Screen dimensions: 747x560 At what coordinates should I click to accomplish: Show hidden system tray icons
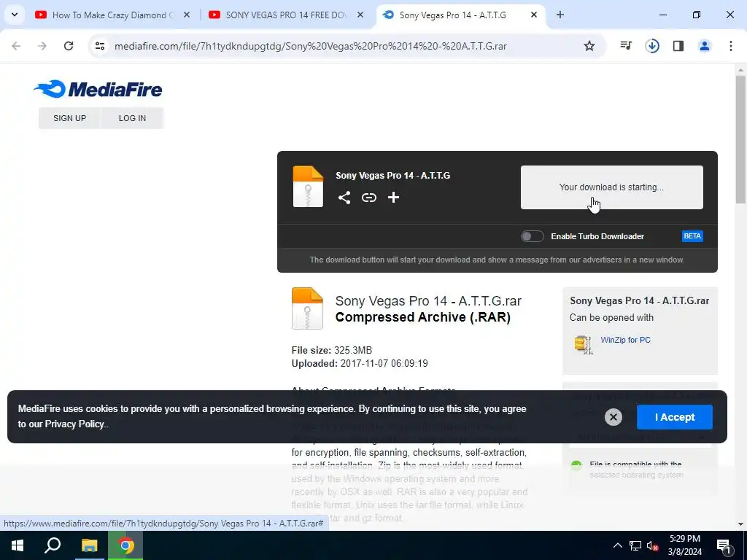pos(617,545)
